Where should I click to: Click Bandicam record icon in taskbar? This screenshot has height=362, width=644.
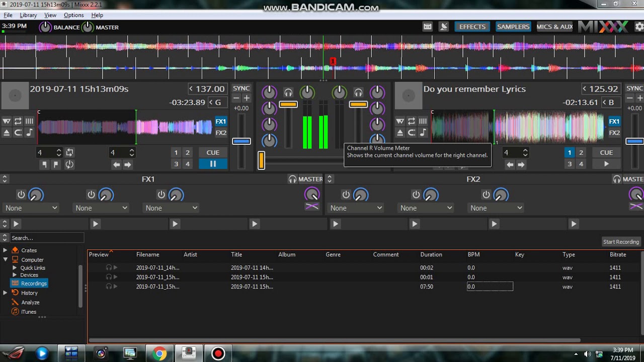point(218,353)
